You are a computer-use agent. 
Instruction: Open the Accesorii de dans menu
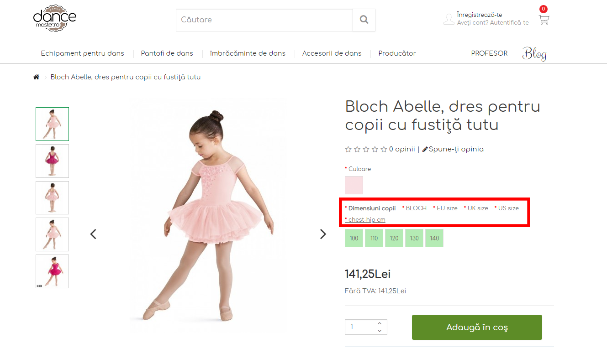(332, 53)
